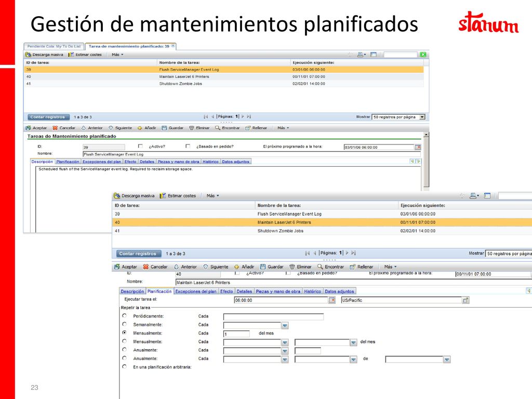Click the Periódicamente Cada input field
The height and width of the screenshot is (399, 532).
[273, 316]
